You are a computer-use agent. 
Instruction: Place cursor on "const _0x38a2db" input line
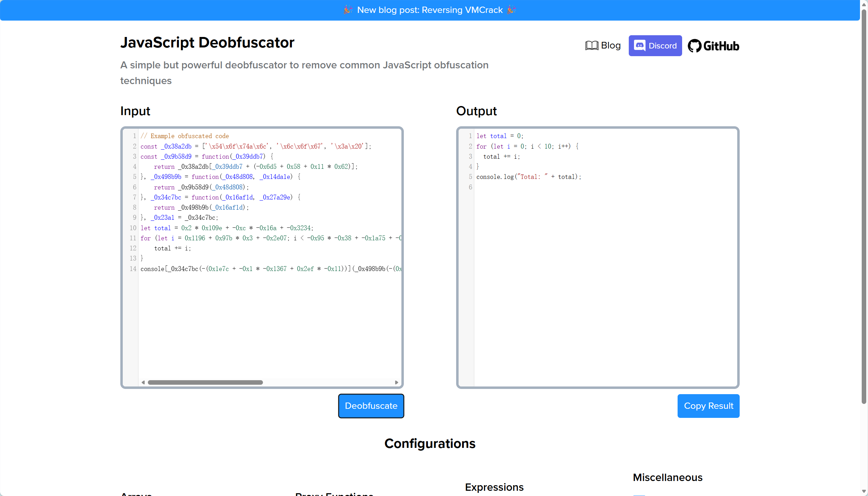point(256,146)
